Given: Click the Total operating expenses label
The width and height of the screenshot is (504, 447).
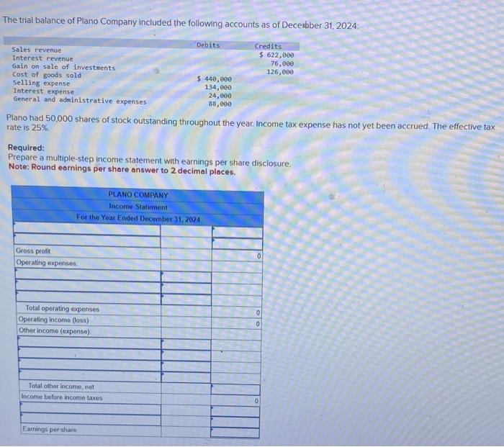Looking at the screenshot, I should click(63, 309).
